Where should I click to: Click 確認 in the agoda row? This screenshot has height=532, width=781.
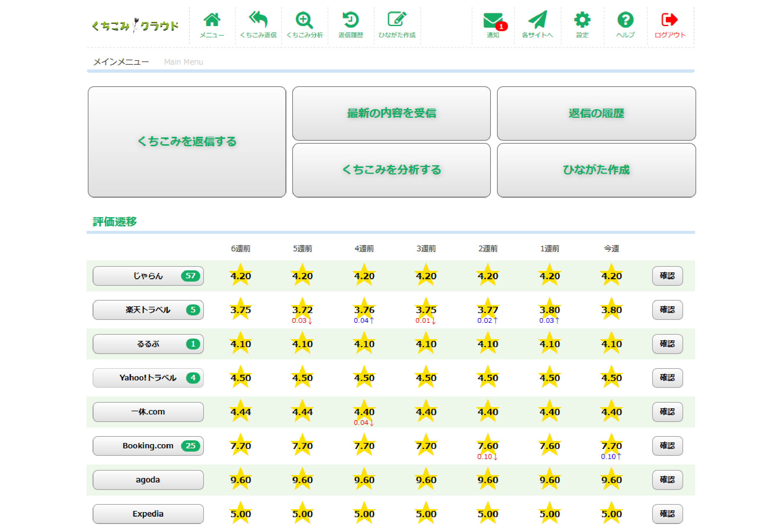click(667, 479)
